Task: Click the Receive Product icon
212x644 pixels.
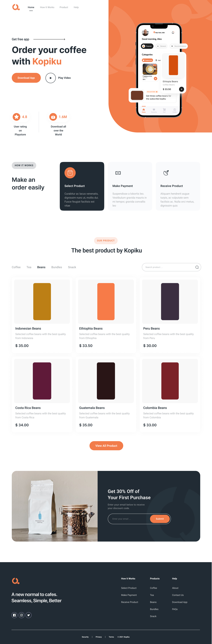Action: pyautogui.click(x=166, y=173)
